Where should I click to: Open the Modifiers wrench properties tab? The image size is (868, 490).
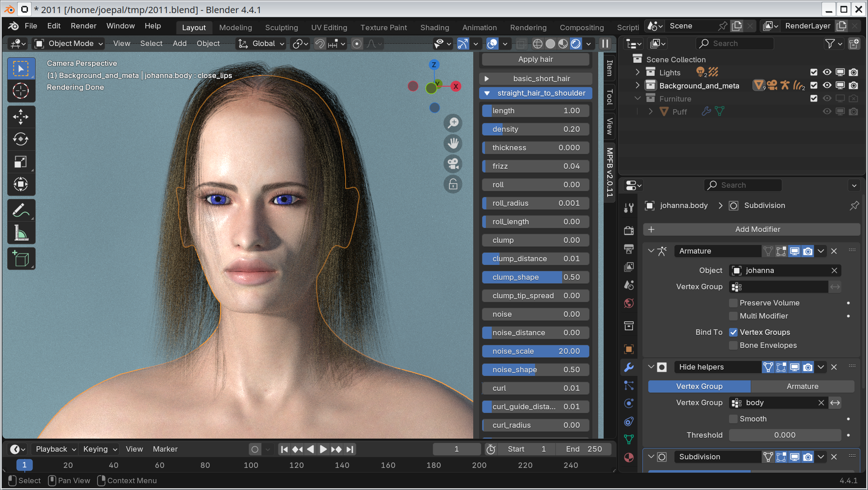pos(629,367)
